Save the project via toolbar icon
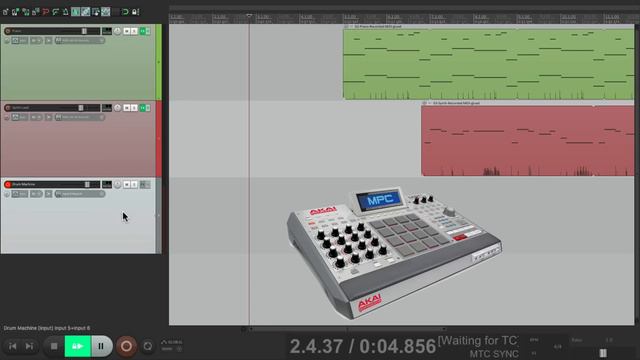The width and height of the screenshot is (640, 360). 25,12
